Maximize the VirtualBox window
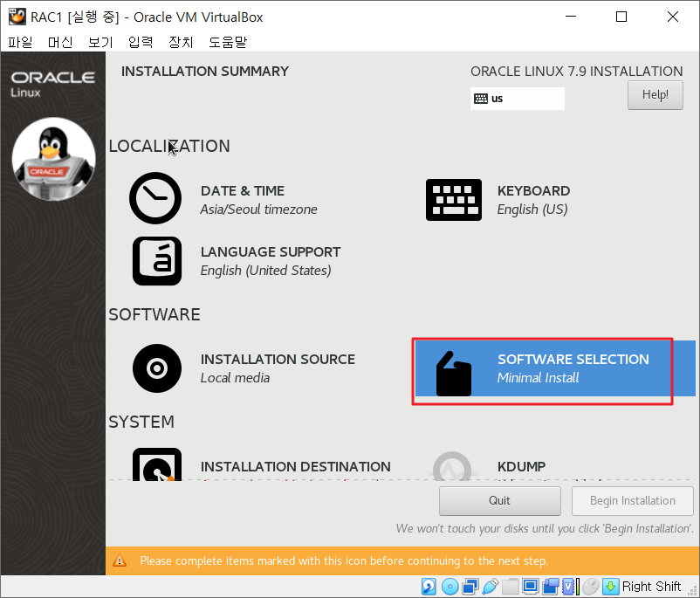700x598 pixels. (621, 17)
